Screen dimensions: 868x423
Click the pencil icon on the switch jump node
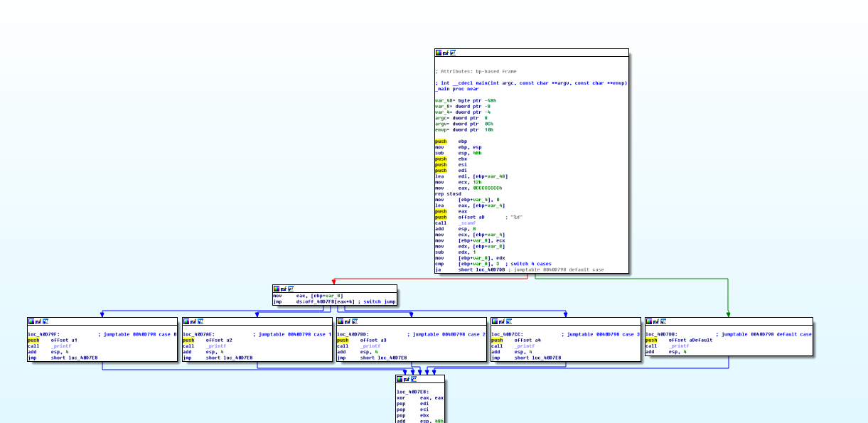(284, 289)
